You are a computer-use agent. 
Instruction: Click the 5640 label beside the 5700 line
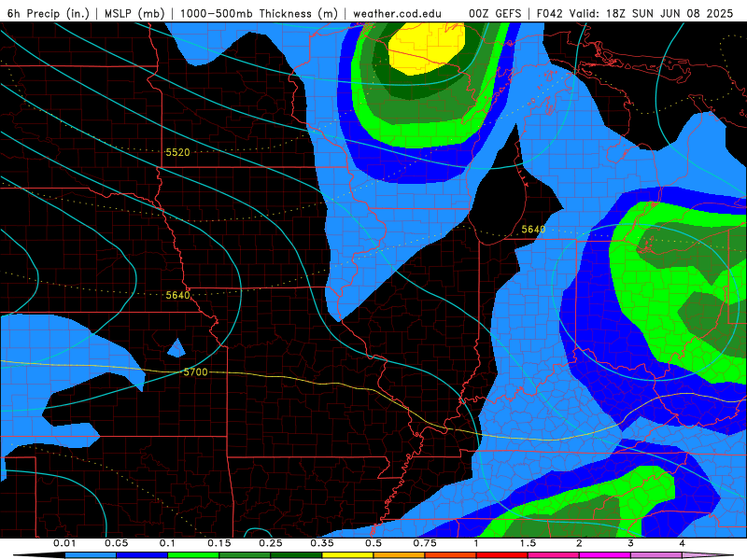pos(177,295)
